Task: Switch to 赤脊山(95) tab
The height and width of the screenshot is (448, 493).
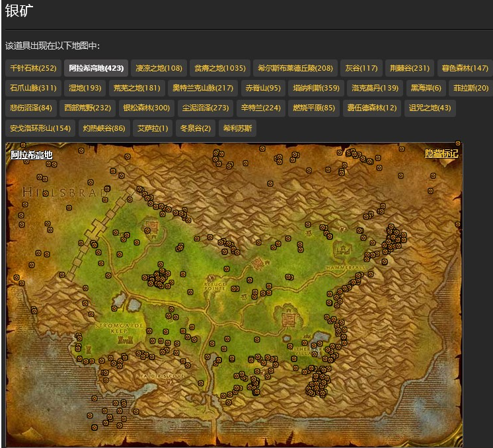Action: [263, 88]
